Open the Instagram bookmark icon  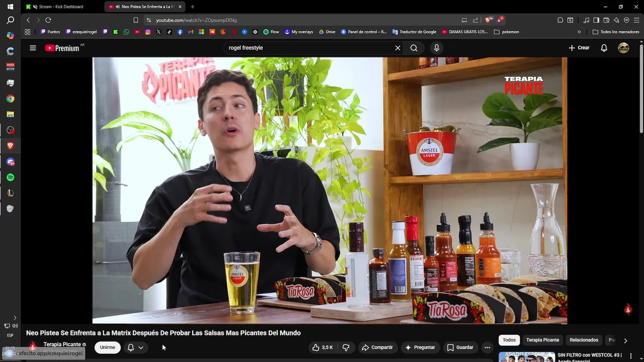147,32
